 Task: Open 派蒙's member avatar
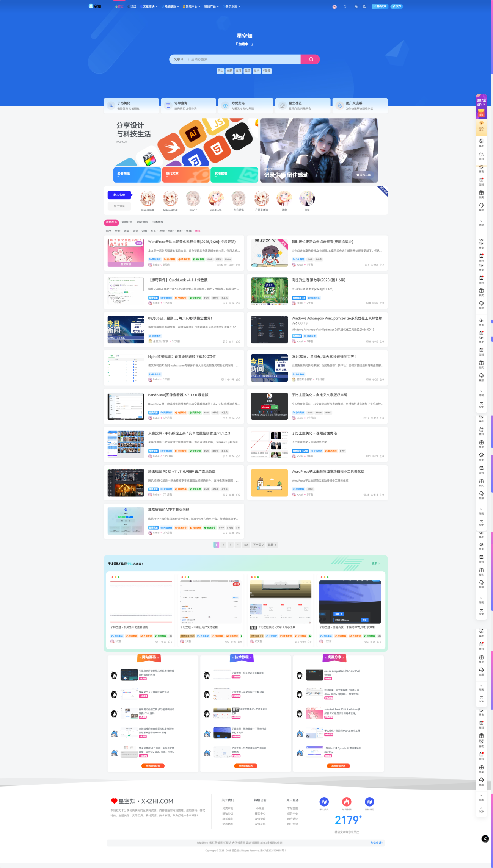point(284,199)
